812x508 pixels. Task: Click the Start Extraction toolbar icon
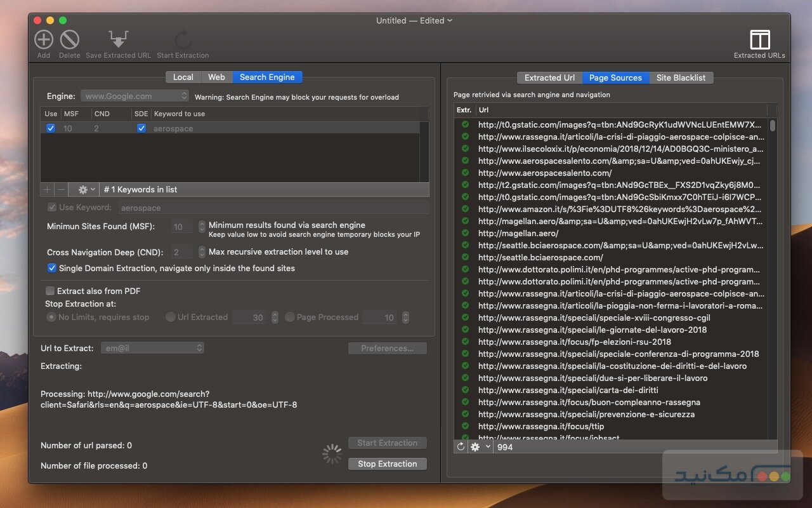coord(183,39)
